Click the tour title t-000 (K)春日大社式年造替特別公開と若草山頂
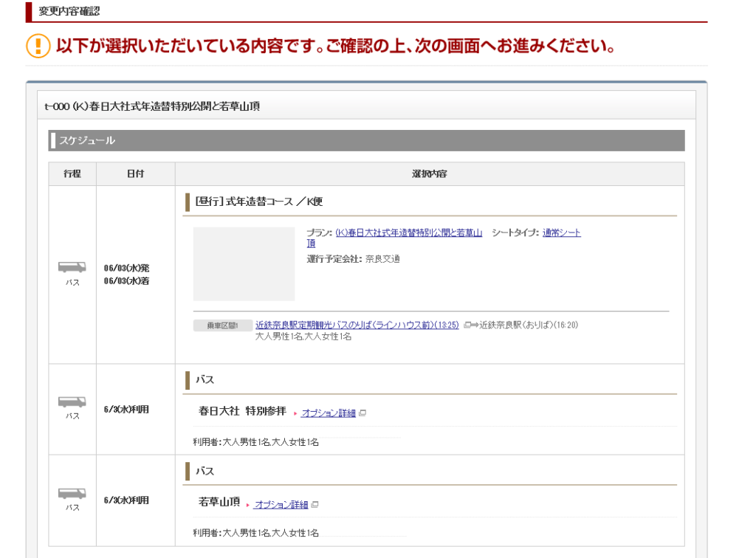 [152, 106]
